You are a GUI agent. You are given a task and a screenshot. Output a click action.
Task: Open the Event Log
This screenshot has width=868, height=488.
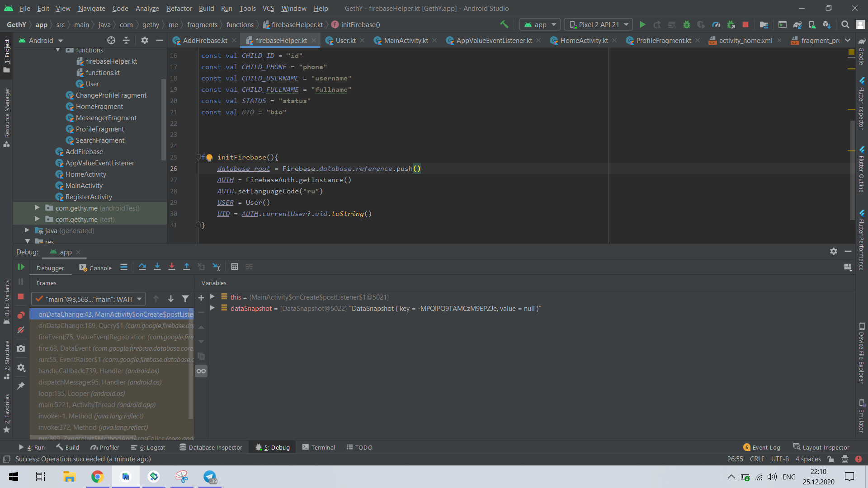point(762,447)
